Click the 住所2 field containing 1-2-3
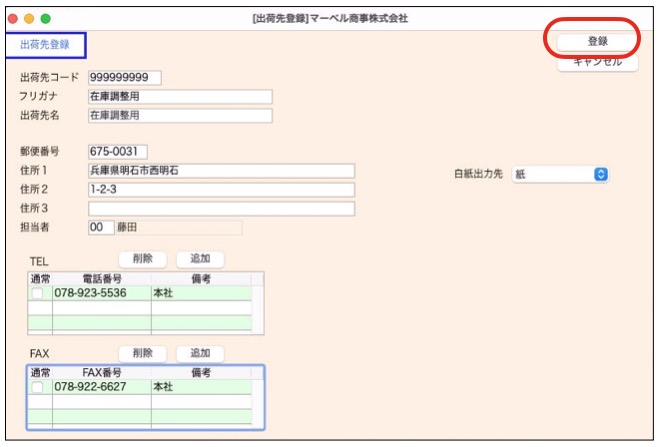 click(221, 190)
